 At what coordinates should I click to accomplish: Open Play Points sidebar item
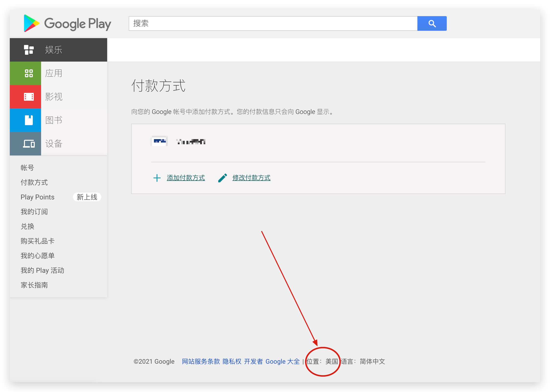(37, 197)
